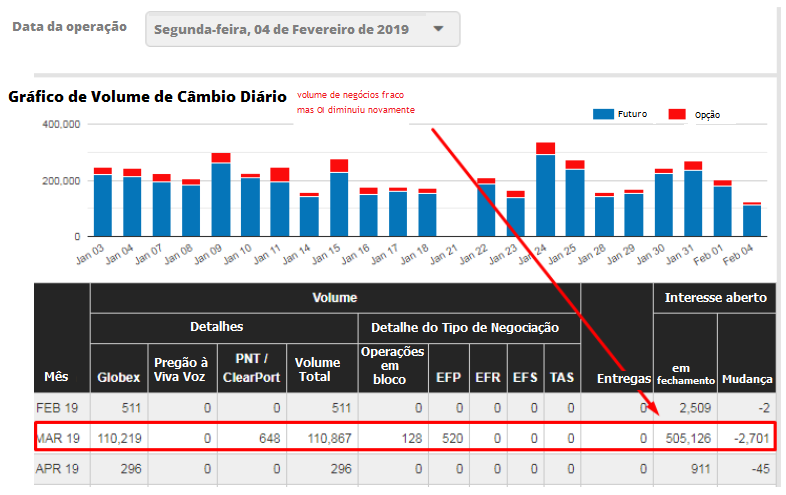Image resolution: width=786 pixels, height=495 pixels.
Task: Toggle the Opção series label in legend
Action: click(x=707, y=115)
